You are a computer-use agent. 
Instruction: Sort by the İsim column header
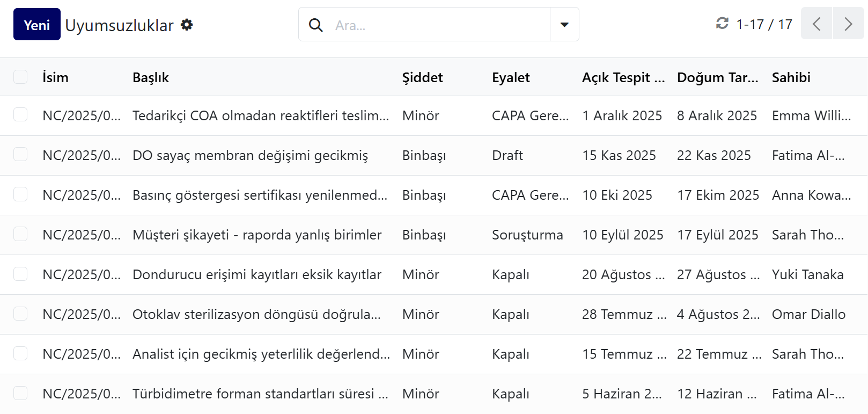coord(55,77)
